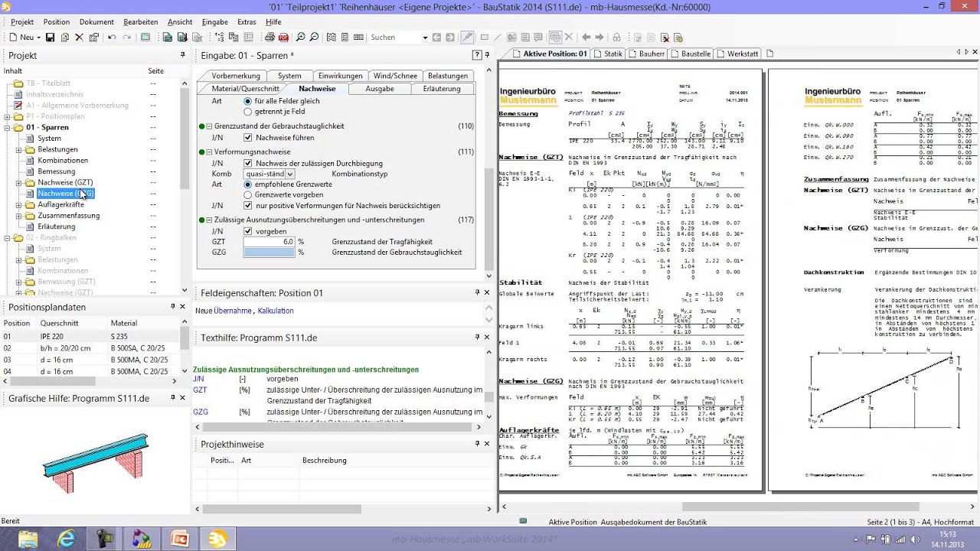Click the zoom-in magnifier icon

pyautogui.click(x=301, y=37)
